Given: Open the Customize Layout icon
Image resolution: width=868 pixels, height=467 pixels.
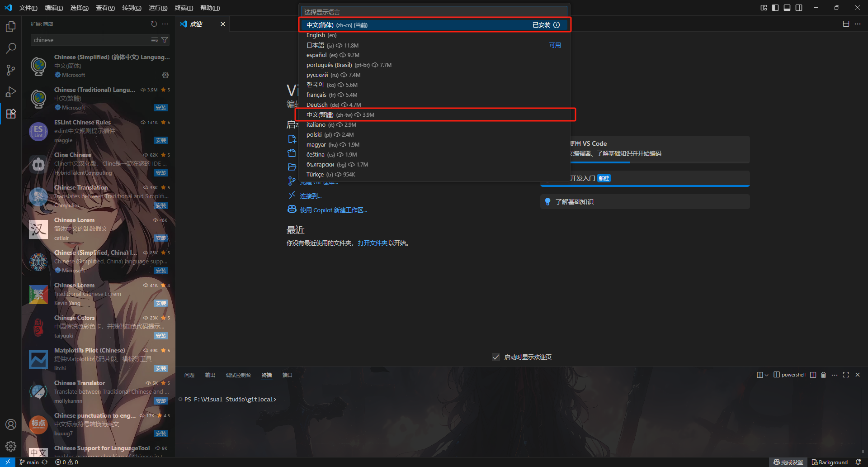Looking at the screenshot, I should 764,8.
